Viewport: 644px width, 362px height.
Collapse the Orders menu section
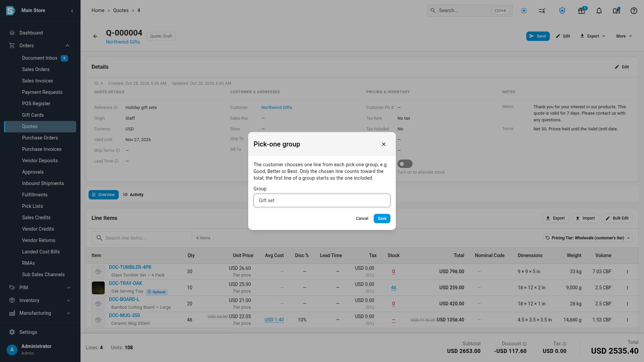(67, 46)
